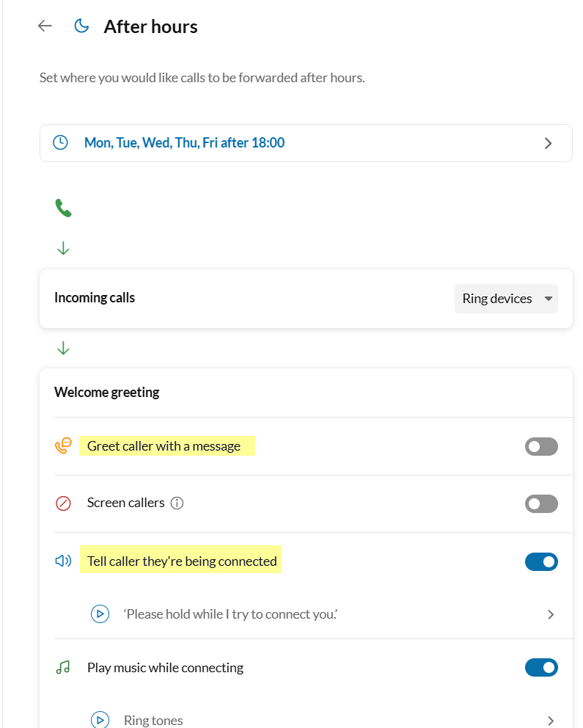Open Ring tones chevron

click(551, 721)
